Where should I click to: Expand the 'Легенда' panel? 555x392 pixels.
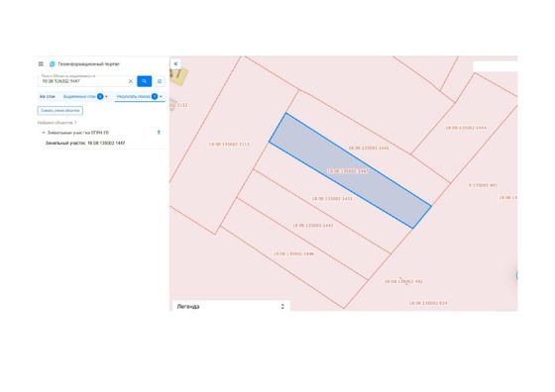click(x=282, y=307)
